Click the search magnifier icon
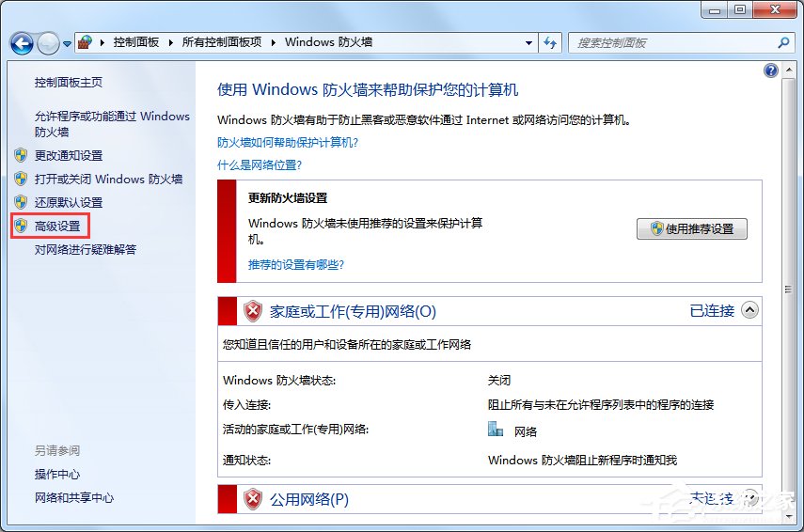The width and height of the screenshot is (804, 532). (783, 42)
